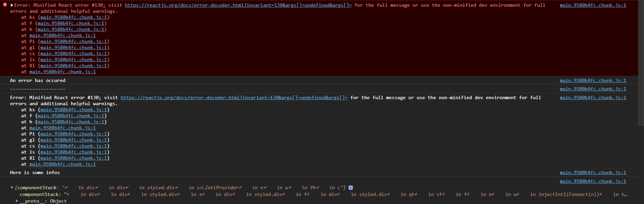The height and width of the screenshot is (204, 644).
Task: Select the "Here is some infos" log message
Action: tap(35, 172)
